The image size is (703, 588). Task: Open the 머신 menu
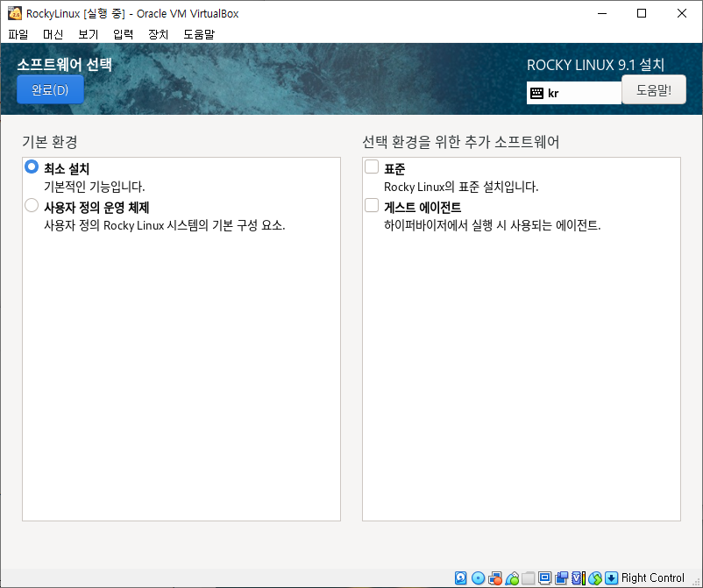coord(53,34)
